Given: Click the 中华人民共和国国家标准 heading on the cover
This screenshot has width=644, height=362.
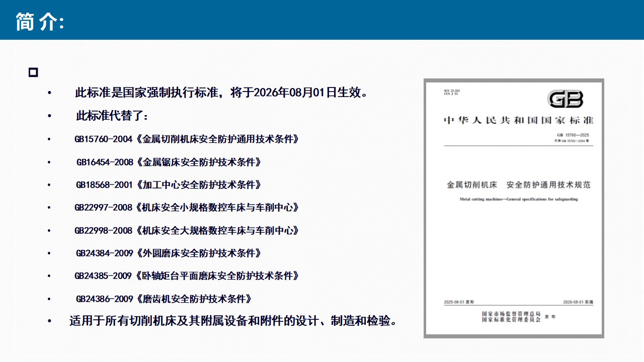Looking at the screenshot, I should 518,121.
